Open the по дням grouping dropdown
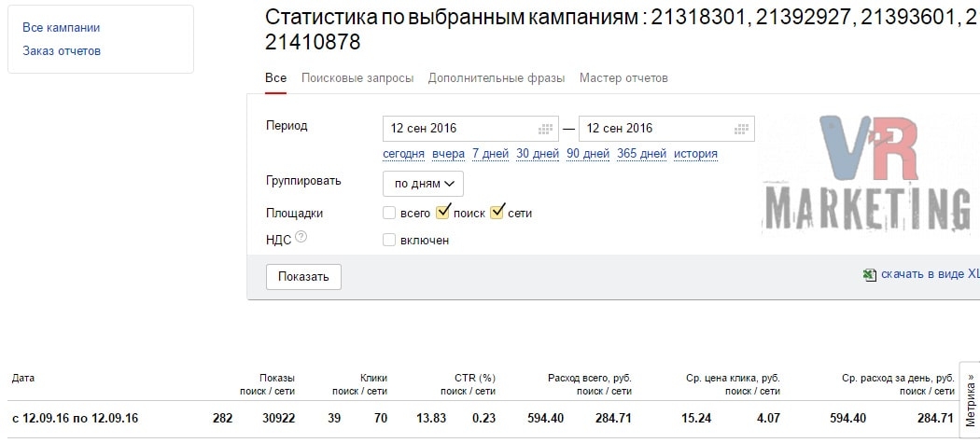This screenshot has height=443, width=980. pos(423,184)
